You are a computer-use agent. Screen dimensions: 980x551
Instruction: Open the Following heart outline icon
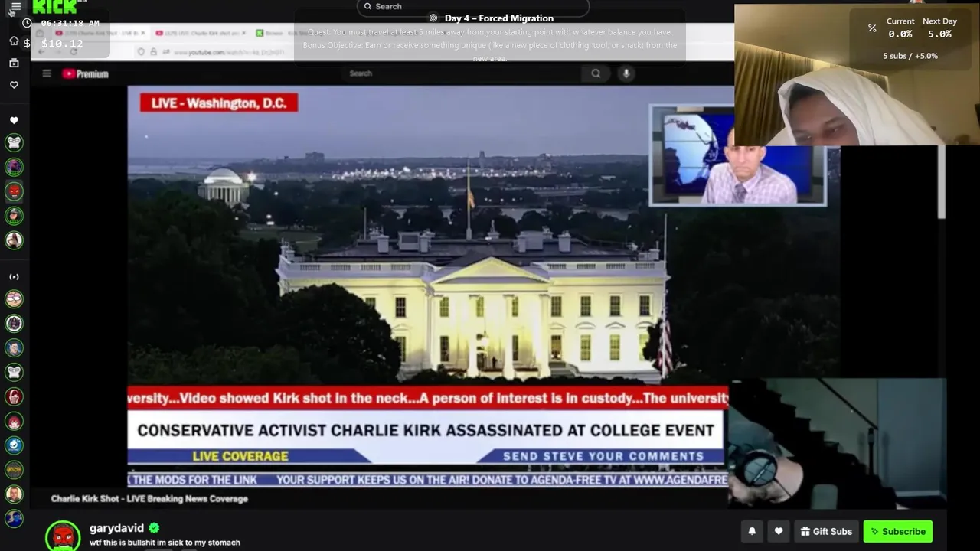tap(14, 85)
